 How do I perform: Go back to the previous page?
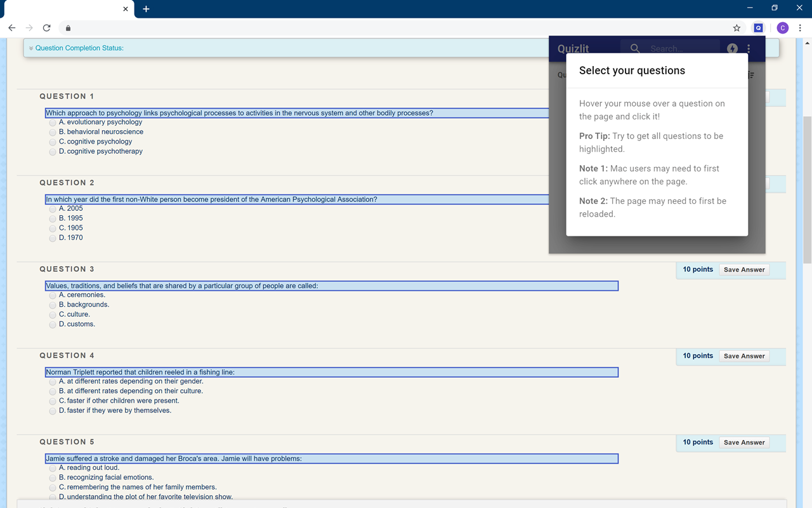[11, 28]
